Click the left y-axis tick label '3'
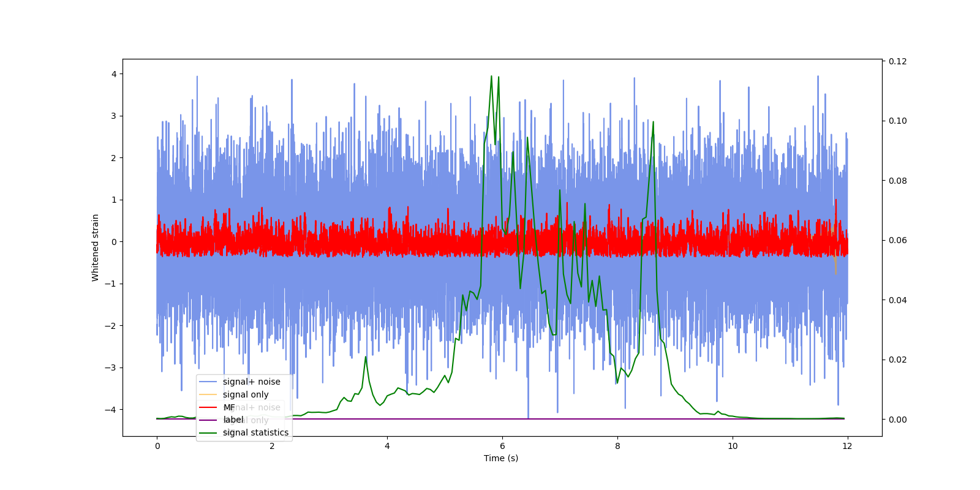The image size is (980, 490). (113, 116)
